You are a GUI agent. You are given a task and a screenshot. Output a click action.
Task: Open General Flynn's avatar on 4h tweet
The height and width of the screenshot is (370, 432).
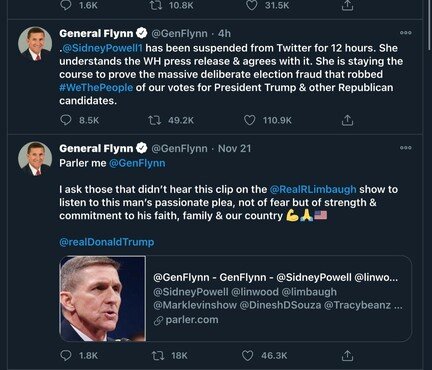(35, 43)
